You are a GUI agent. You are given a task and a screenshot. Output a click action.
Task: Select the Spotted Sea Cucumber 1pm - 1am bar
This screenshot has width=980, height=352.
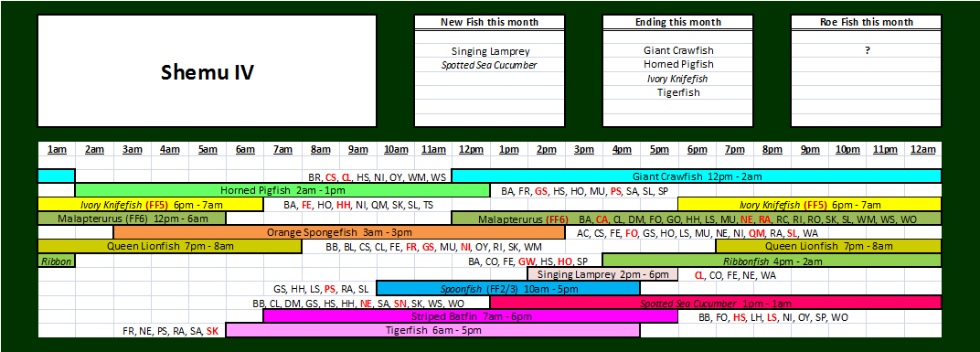coord(716,303)
